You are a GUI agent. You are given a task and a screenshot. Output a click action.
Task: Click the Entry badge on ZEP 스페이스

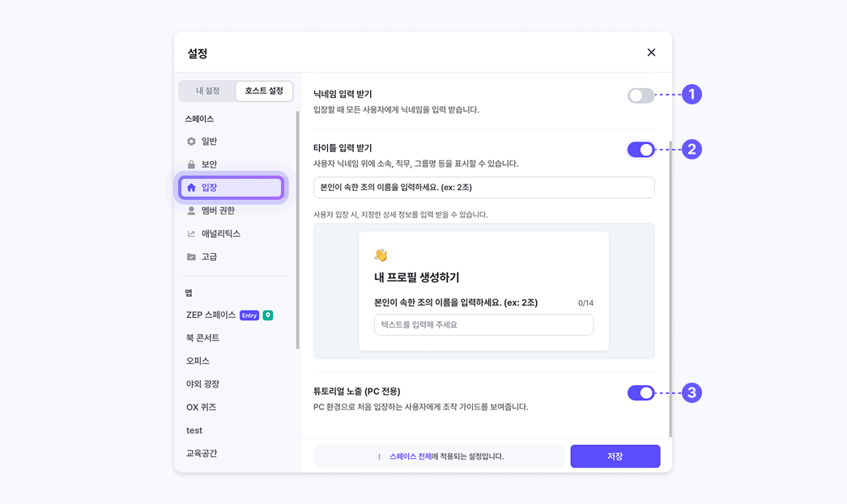click(x=249, y=315)
